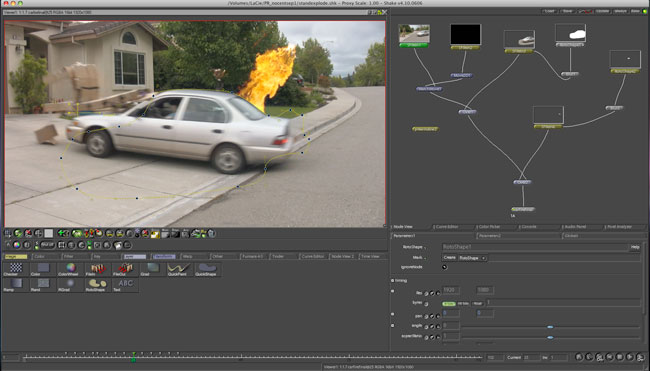Select the 8 bits option for bytes

(449, 303)
